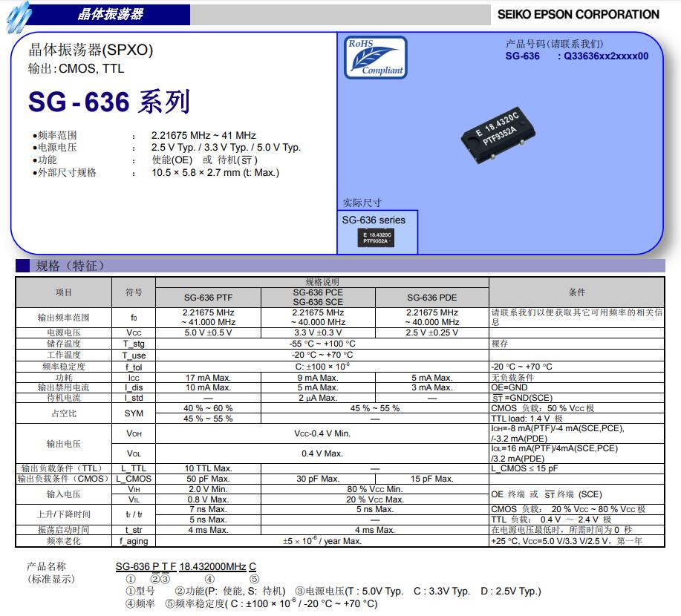Click the Vcc-0.4 V Min. cell
This screenshot has width=681, height=616.
click(x=322, y=433)
